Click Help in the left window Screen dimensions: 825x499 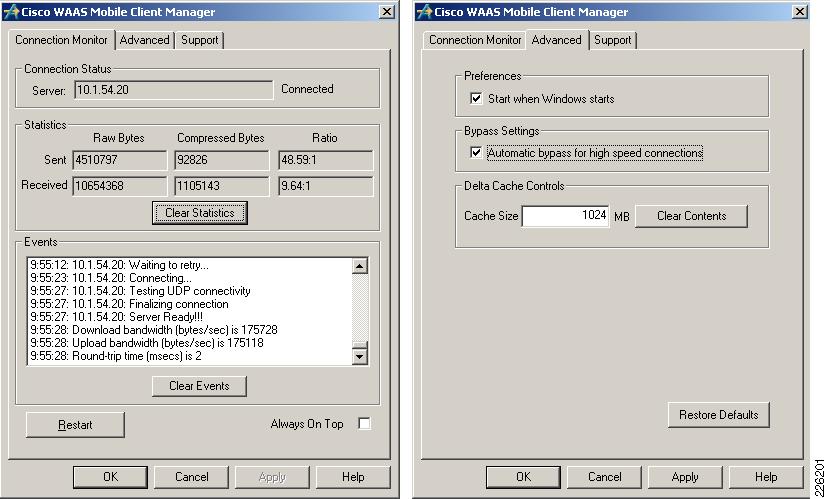353,477
